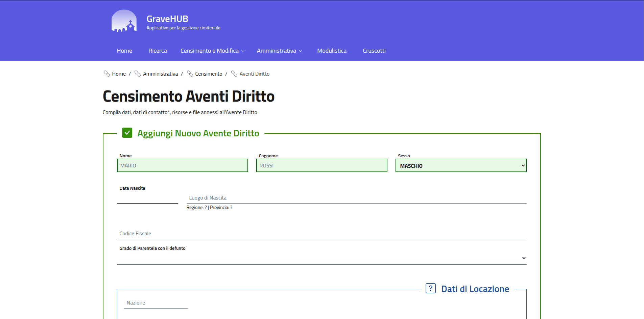Click the link icon before Censimento breadcrumb
Screen dimensions: 644x319
(x=190, y=74)
